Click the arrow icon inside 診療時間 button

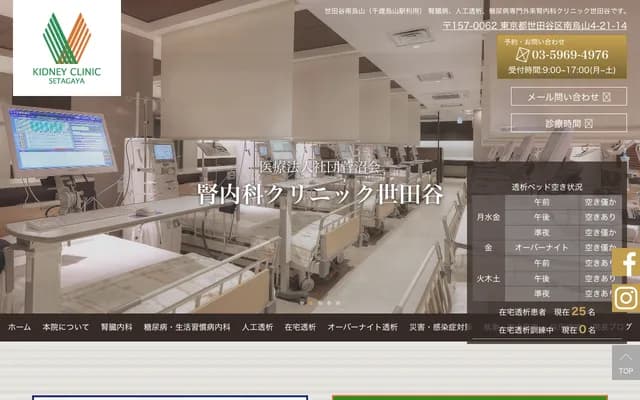coord(589,123)
